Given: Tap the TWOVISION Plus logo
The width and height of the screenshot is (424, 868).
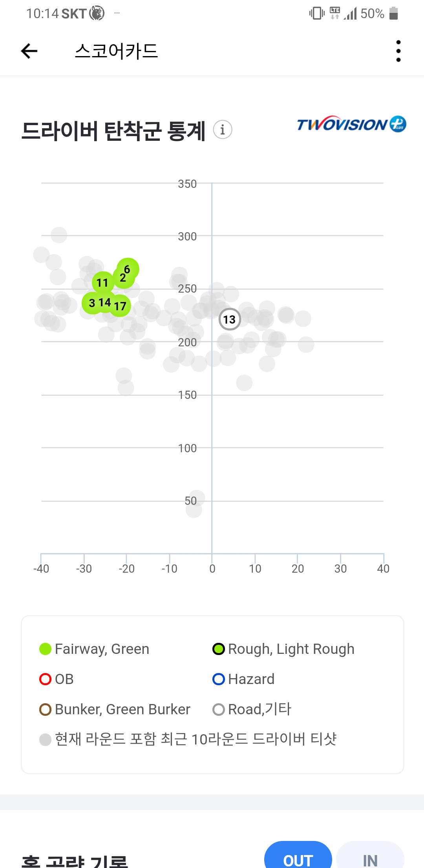Looking at the screenshot, I should 351,124.
